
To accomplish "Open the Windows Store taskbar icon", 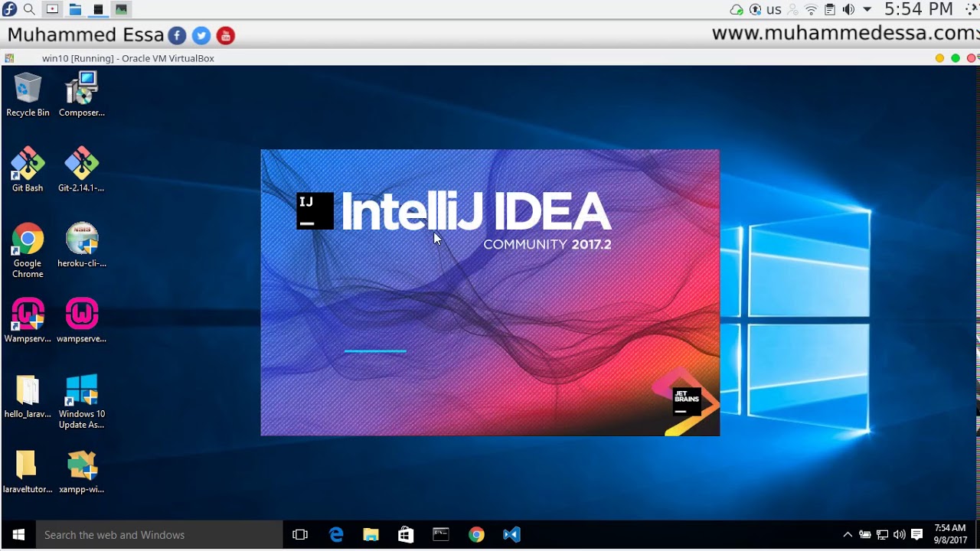I will click(406, 535).
